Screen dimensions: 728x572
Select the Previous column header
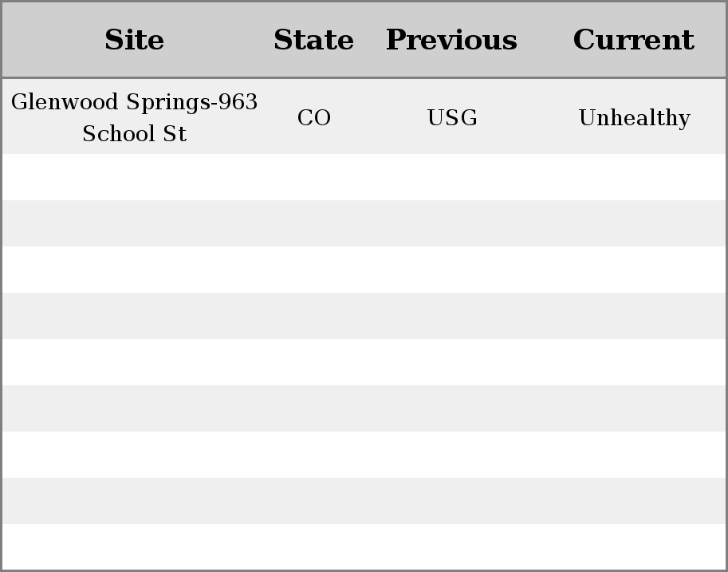click(x=452, y=40)
